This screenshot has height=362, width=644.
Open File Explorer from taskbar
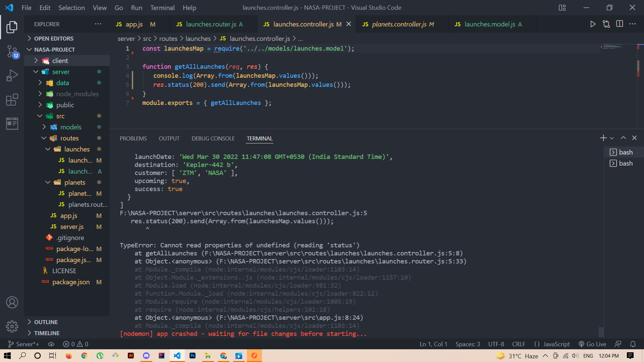click(x=208, y=356)
